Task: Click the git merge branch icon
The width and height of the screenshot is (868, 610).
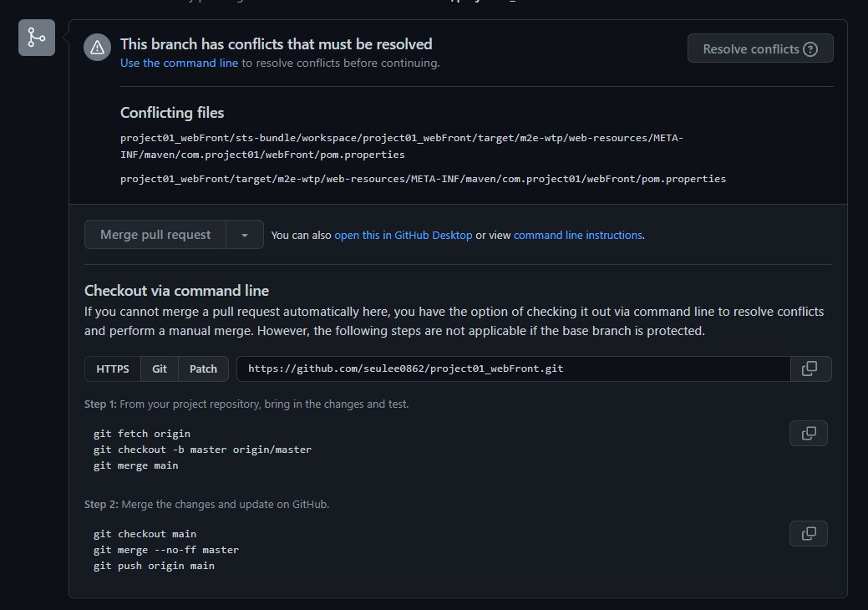Action: click(37, 38)
